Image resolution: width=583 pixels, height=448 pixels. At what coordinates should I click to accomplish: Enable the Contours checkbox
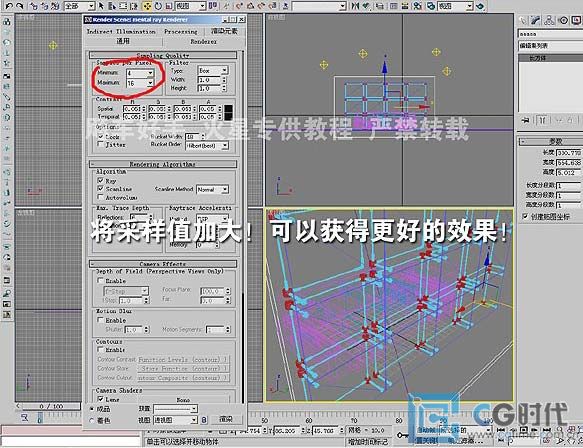tap(100, 349)
